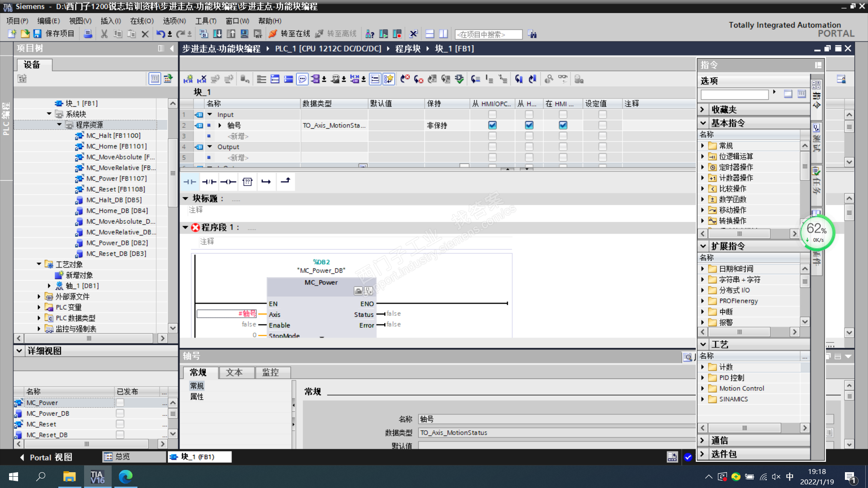
Task: Toggle the 设定值 checkbox for 轴号
Action: click(x=602, y=125)
